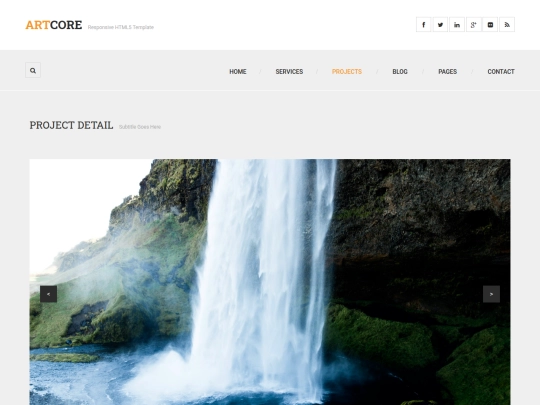Click the Subtitle Goes Here text
The height and width of the screenshot is (405, 540).
coord(140,127)
